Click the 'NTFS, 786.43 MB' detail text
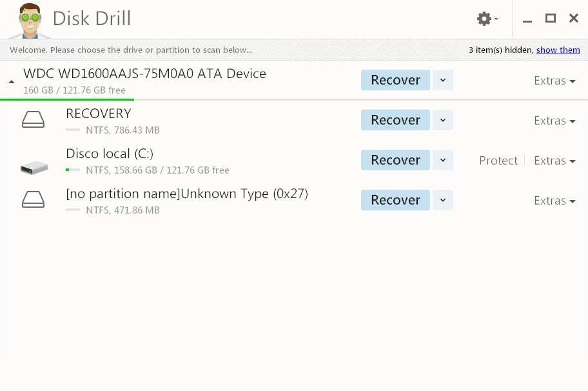Image resolution: width=588 pixels, height=391 pixels. pos(122,130)
